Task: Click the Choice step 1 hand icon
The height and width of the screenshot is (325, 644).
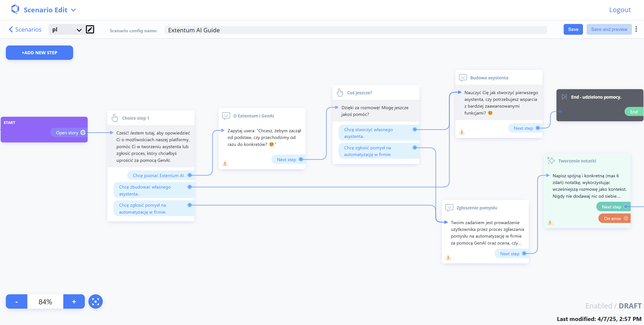Action: 115,118
